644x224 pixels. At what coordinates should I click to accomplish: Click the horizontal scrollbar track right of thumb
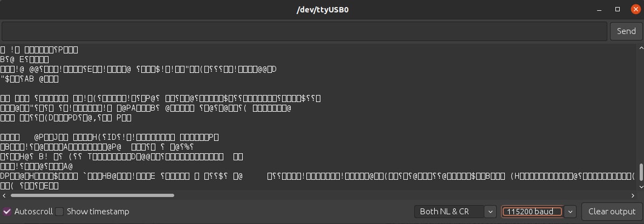pos(378,195)
